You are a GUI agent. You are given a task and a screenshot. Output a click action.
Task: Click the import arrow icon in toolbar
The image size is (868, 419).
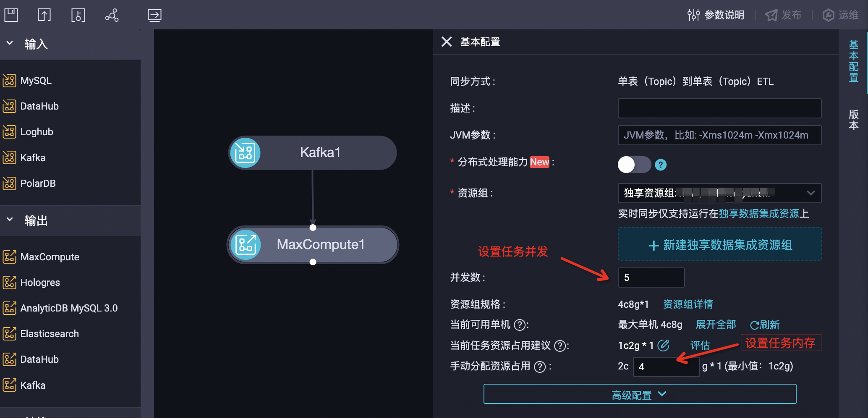click(x=154, y=15)
